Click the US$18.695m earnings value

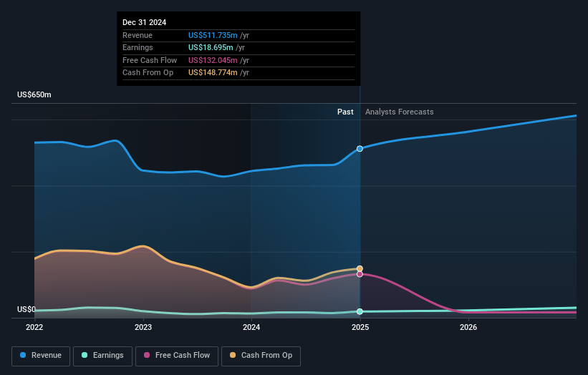tap(211, 47)
